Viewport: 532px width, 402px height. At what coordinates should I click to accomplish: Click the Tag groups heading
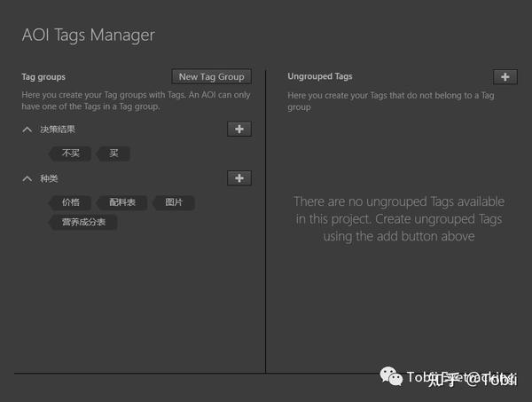[43, 77]
